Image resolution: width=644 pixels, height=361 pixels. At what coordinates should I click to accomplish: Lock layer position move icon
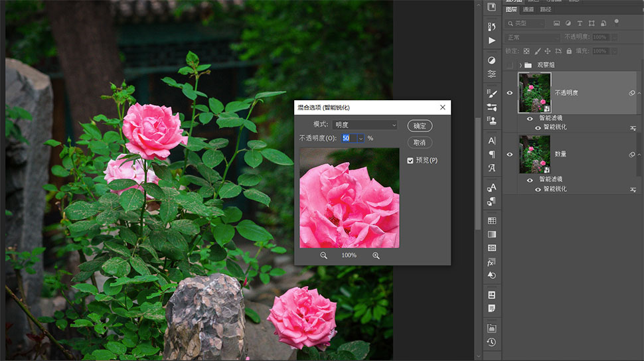[548, 51]
